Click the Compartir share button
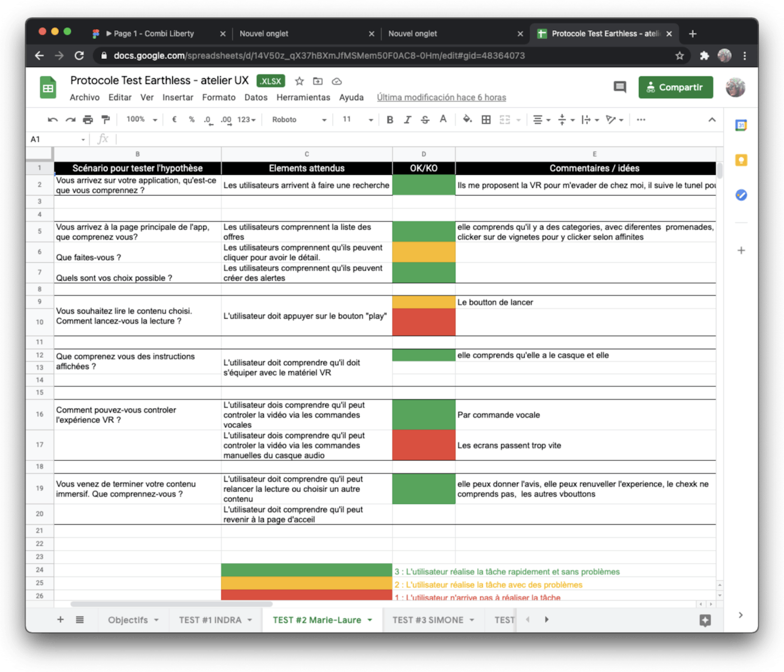This screenshot has width=784, height=672. [675, 87]
